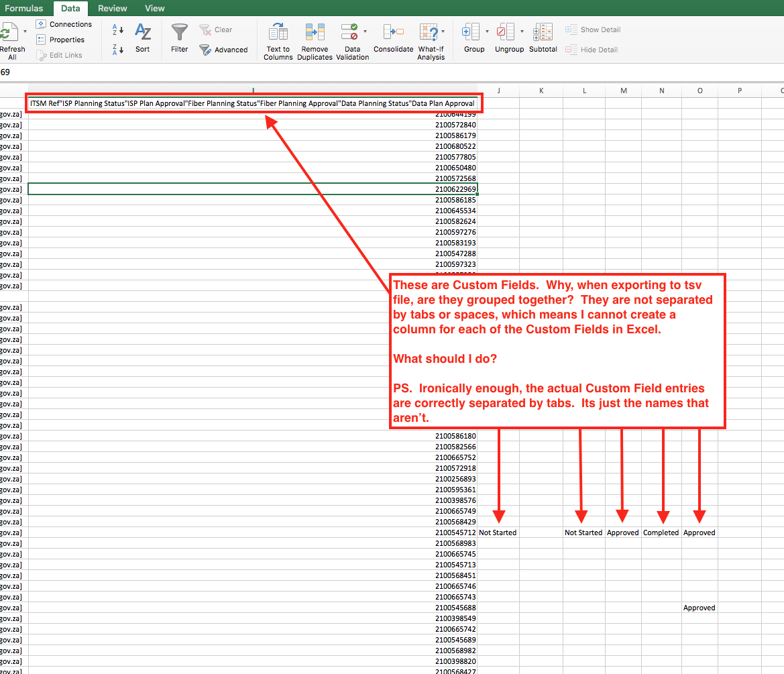This screenshot has height=674, width=784.
Task: Open the Review ribbon tab
Action: coord(113,8)
